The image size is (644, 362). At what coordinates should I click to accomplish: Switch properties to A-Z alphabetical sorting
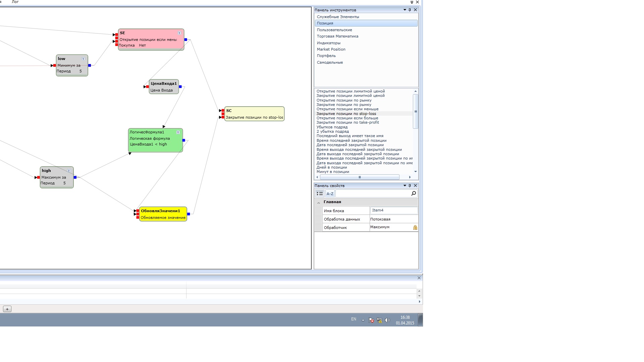[x=330, y=194]
